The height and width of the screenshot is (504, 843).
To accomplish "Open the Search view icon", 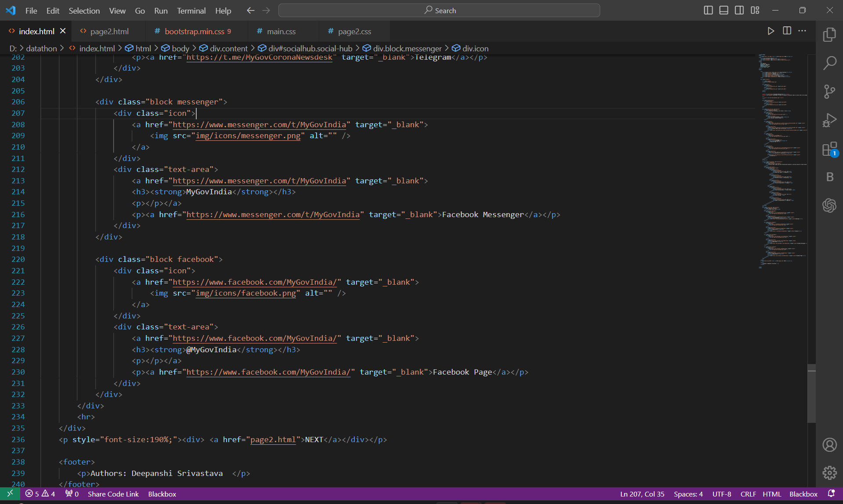I will pos(829,63).
